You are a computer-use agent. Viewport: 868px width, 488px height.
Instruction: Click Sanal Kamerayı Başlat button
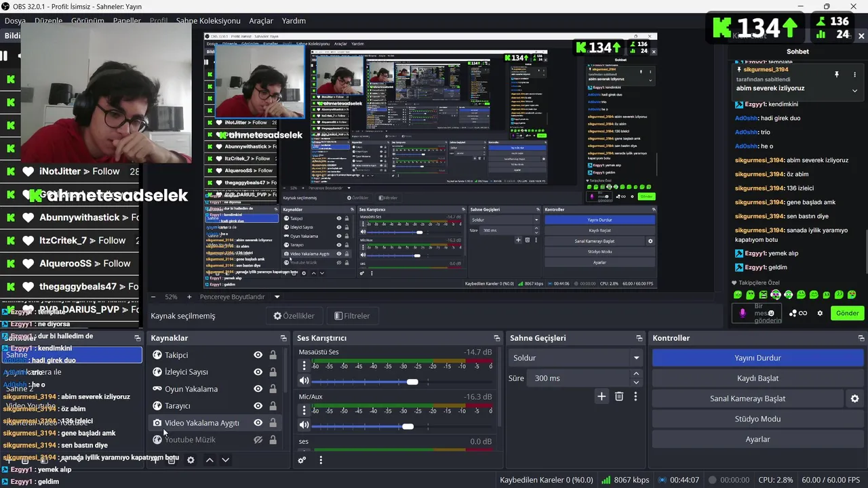click(748, 399)
